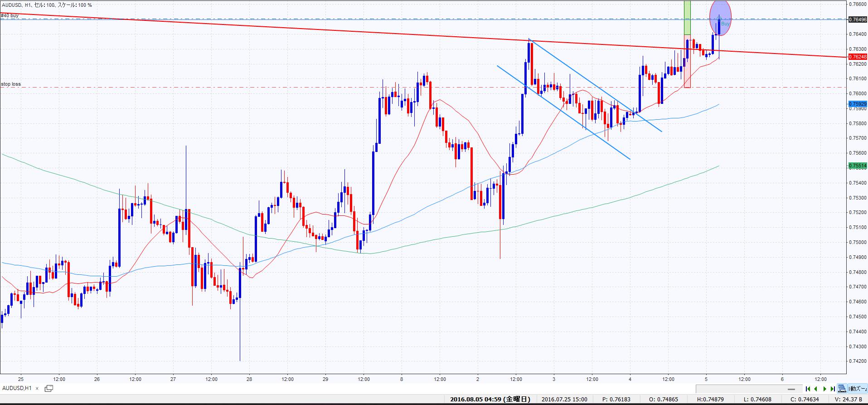Click the blue 0.75929 moving average tag
This screenshot has width=868, height=405.
(x=858, y=104)
